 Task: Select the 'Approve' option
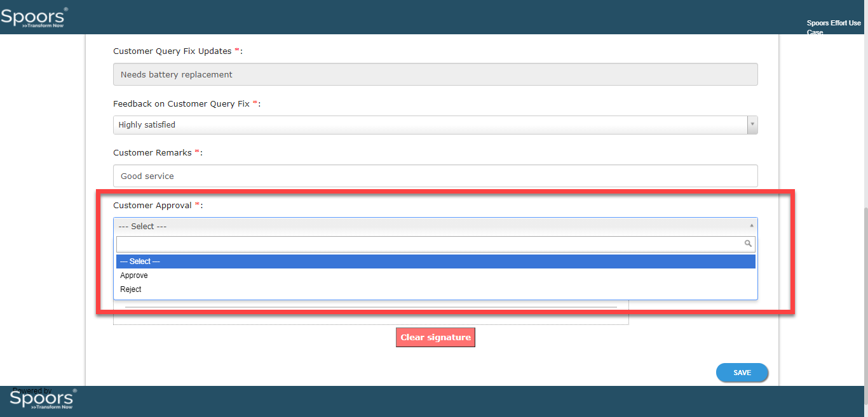tap(133, 275)
